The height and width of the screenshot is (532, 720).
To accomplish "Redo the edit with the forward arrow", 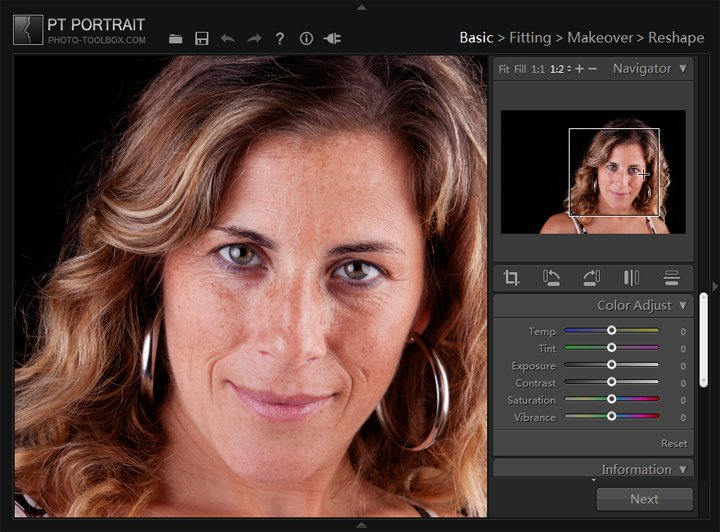I will point(254,38).
